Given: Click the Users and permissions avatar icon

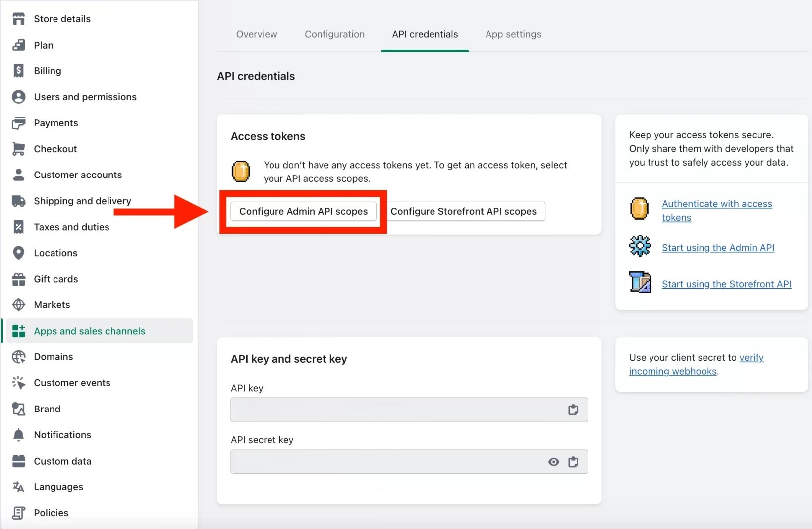Looking at the screenshot, I should pyautogui.click(x=18, y=97).
